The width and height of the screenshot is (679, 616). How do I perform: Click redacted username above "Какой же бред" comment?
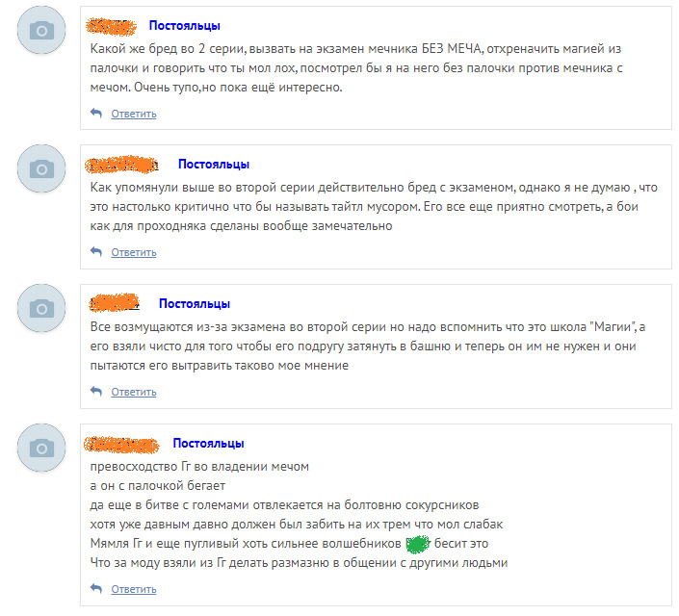click(111, 25)
